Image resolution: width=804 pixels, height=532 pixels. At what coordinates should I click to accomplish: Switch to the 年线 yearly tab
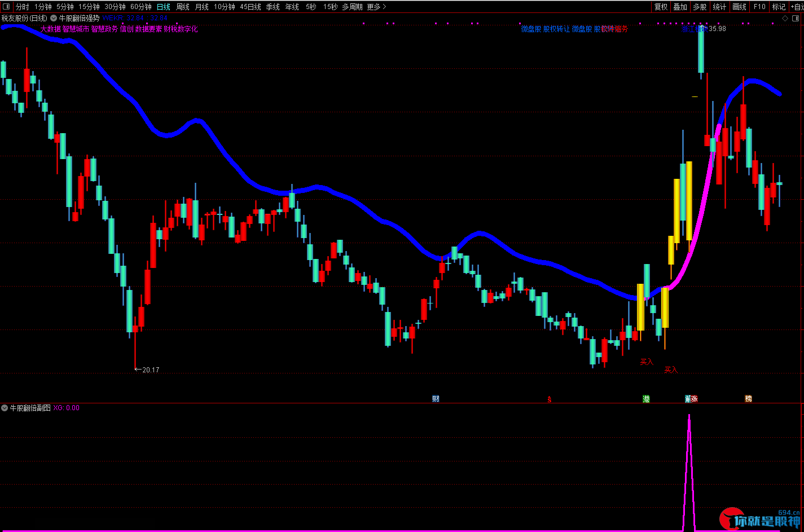click(x=292, y=7)
